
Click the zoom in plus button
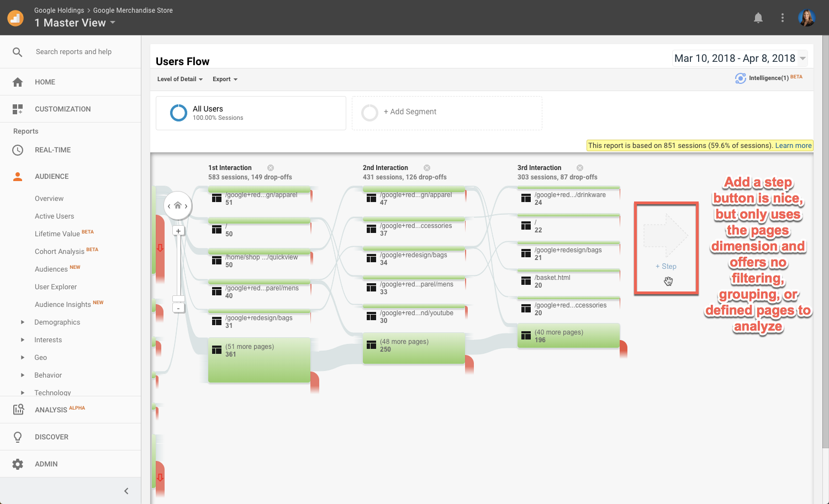pos(178,231)
